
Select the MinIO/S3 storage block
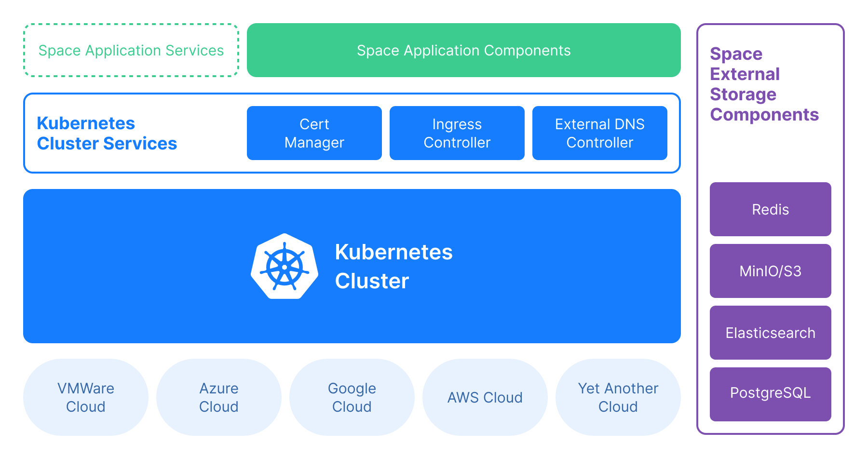coord(770,271)
